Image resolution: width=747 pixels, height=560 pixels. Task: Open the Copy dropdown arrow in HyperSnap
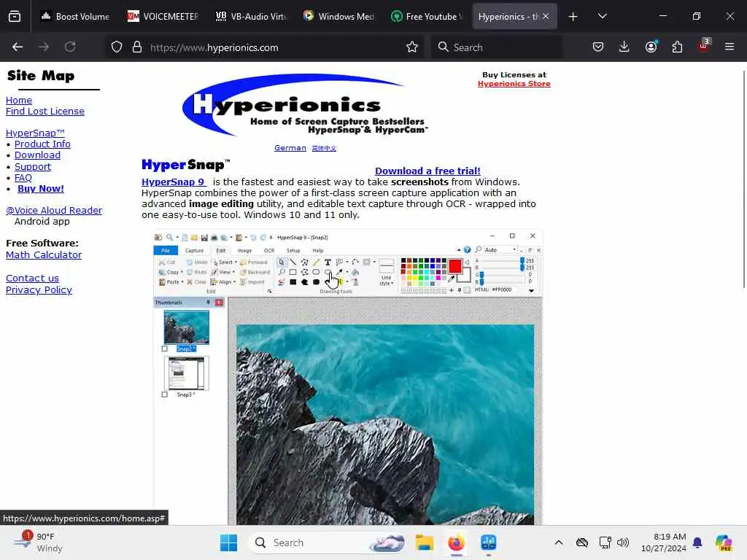pyautogui.click(x=182, y=273)
